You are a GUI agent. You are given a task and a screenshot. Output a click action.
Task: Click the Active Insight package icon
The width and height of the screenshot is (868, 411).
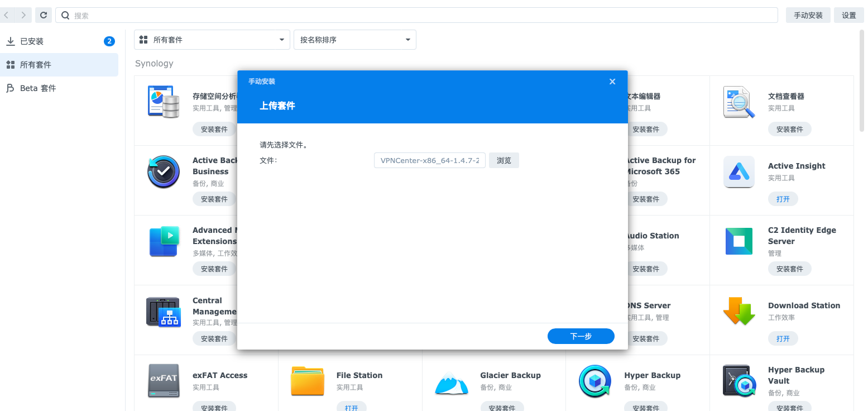739,172
